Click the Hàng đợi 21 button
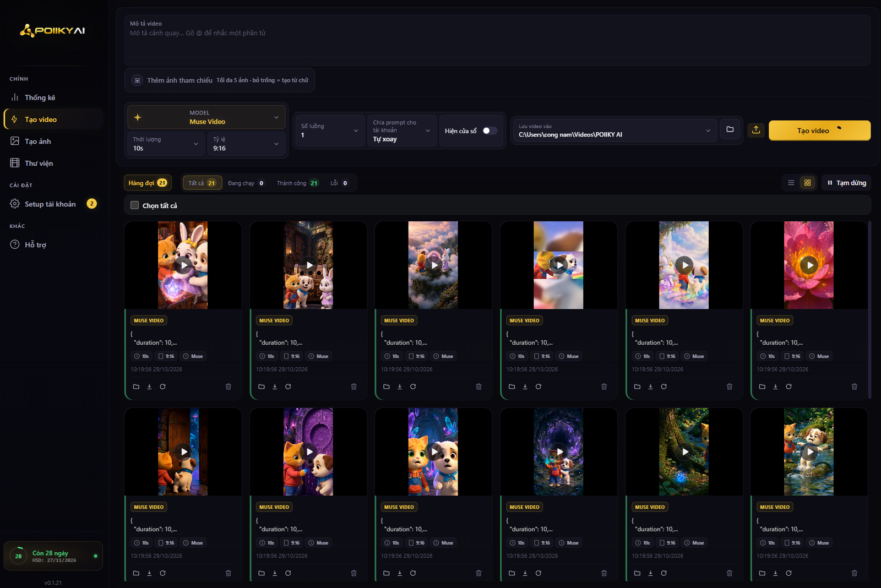 click(148, 183)
